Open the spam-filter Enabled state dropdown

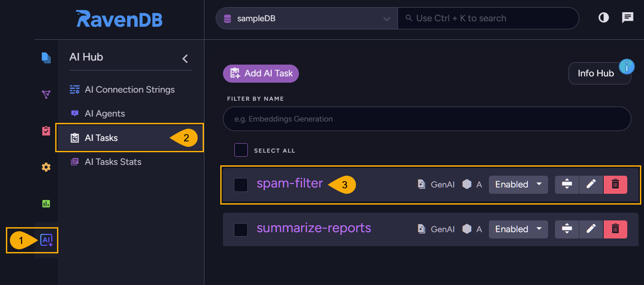[518, 184]
